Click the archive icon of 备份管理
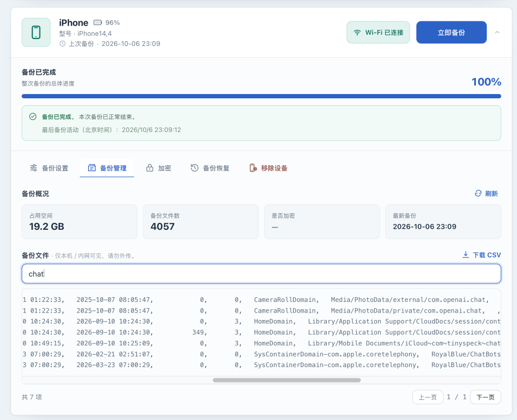The width and height of the screenshot is (517, 420). [x=92, y=168]
